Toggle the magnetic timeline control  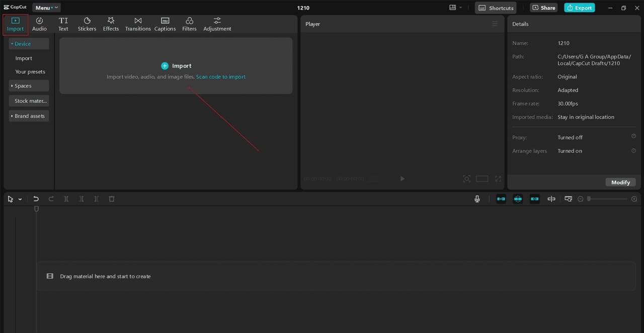tap(518, 199)
